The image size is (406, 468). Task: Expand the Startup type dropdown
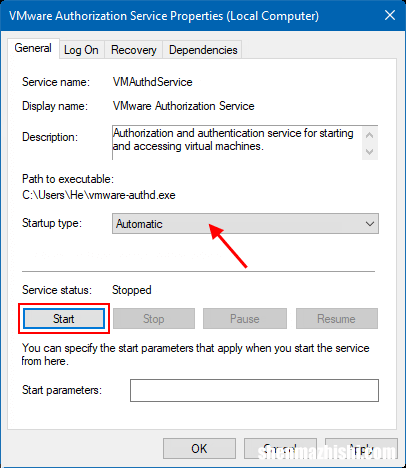point(245,224)
